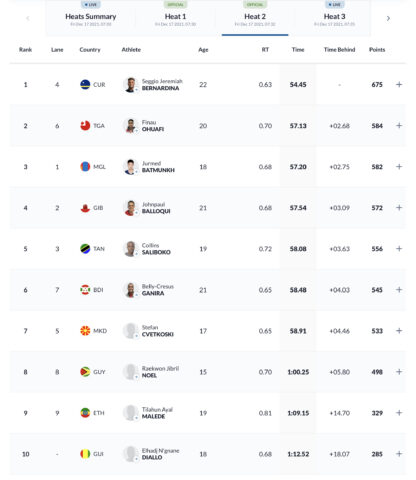Viewport: 416px width, 480px height.
Task: Open the Heat 1 tab
Action: [175, 17]
